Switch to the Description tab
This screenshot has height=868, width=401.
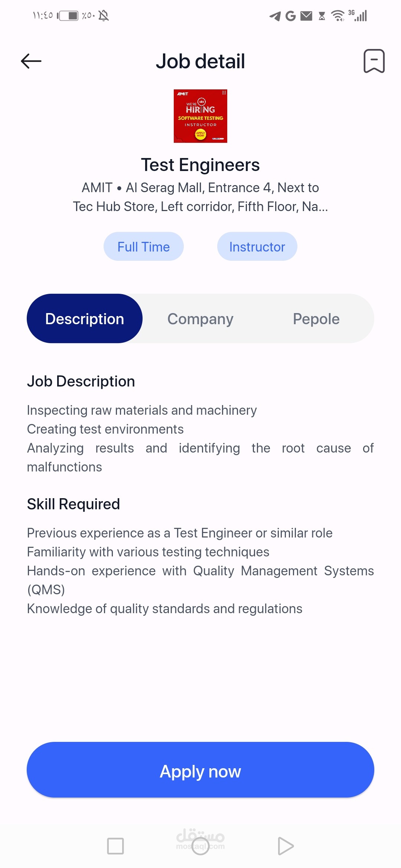point(85,319)
